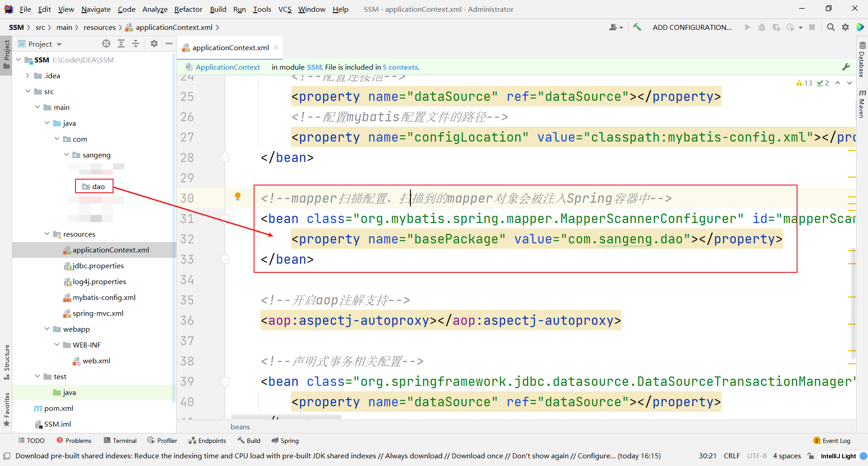Select mybatis-config.xml in project tree
Image resolution: width=868 pixels, height=466 pixels.
tap(104, 297)
